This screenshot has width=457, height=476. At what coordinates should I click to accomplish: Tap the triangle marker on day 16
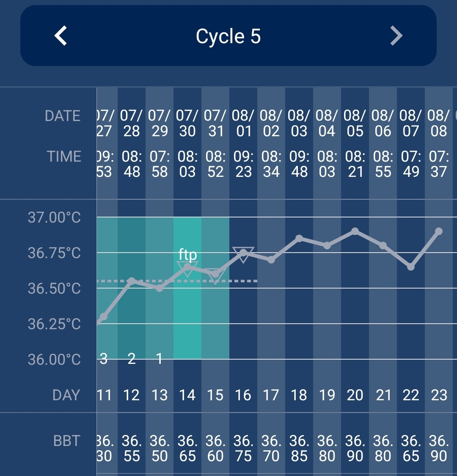pyautogui.click(x=243, y=254)
